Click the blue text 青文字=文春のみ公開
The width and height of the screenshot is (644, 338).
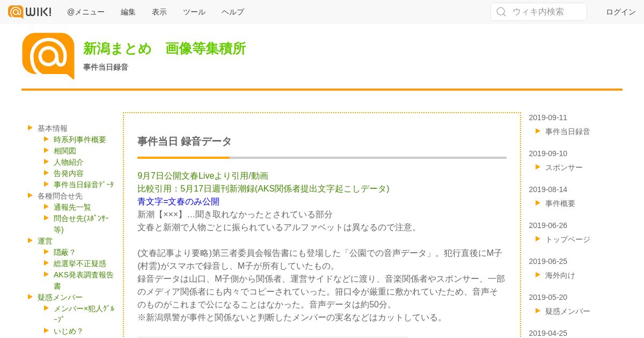point(178,201)
